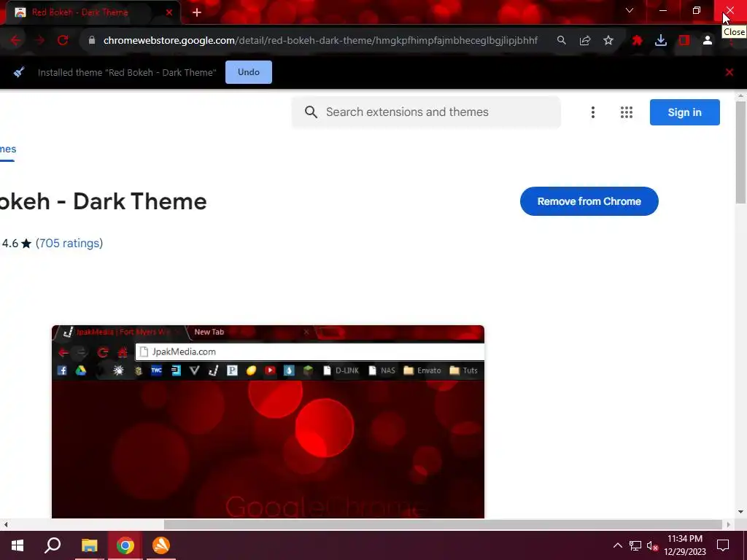Open the clock showing 11:34 PM
The height and width of the screenshot is (560, 747).
click(685, 545)
